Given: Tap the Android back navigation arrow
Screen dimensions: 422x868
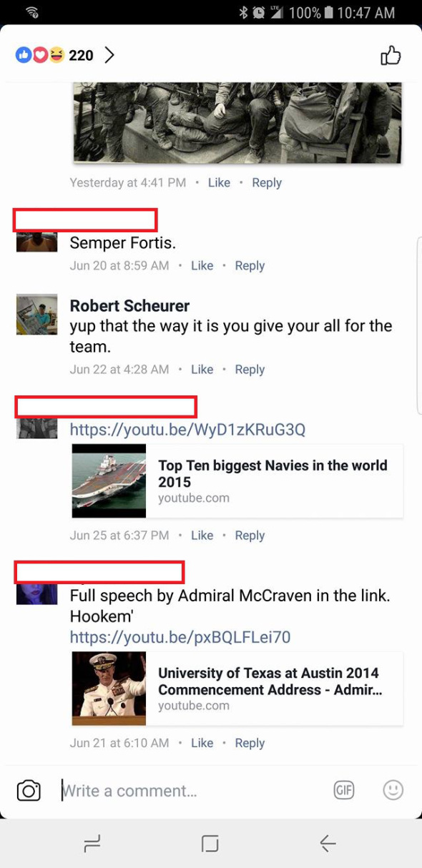Looking at the screenshot, I should click(x=328, y=844).
